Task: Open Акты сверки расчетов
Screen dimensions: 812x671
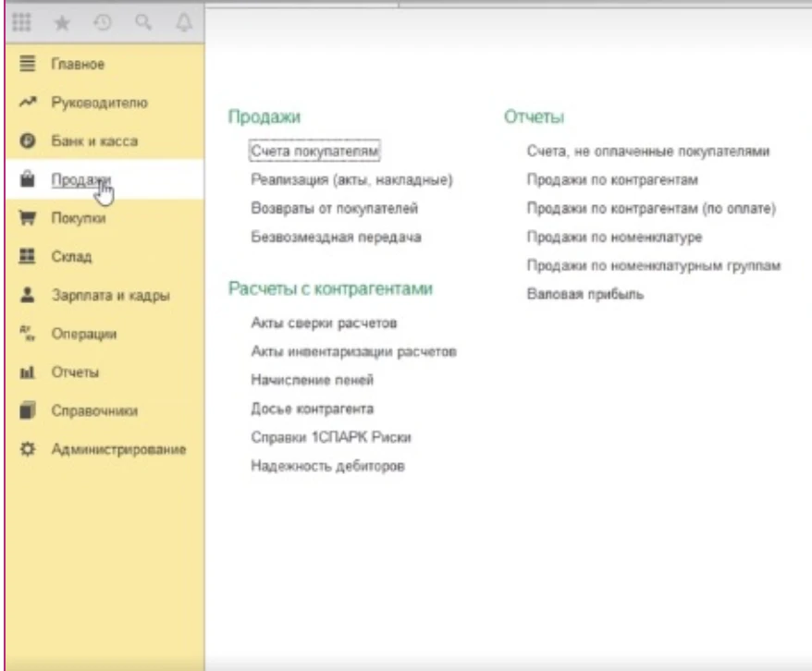Action: pyautogui.click(x=324, y=323)
